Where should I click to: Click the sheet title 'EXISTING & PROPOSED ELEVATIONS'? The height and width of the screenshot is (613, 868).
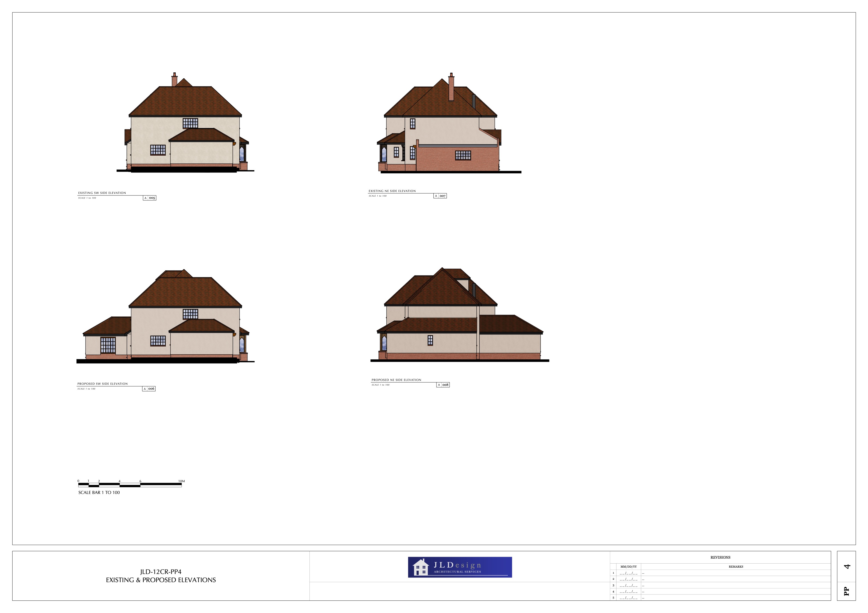click(x=161, y=580)
